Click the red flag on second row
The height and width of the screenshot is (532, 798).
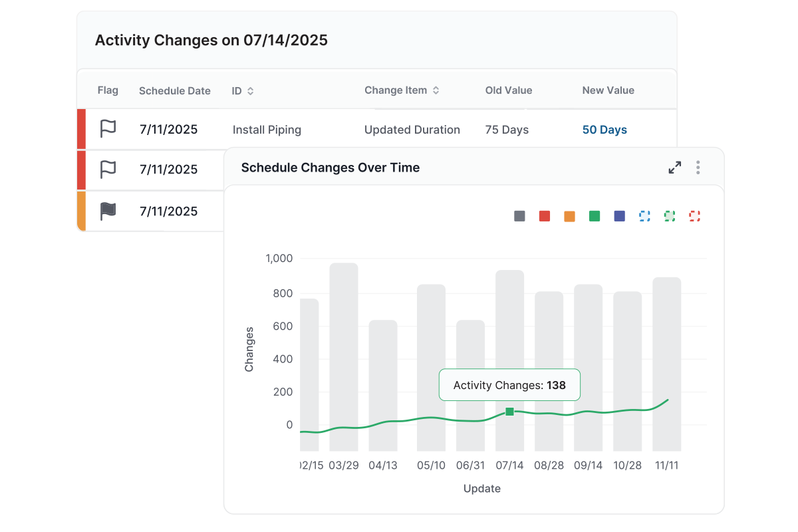108,170
